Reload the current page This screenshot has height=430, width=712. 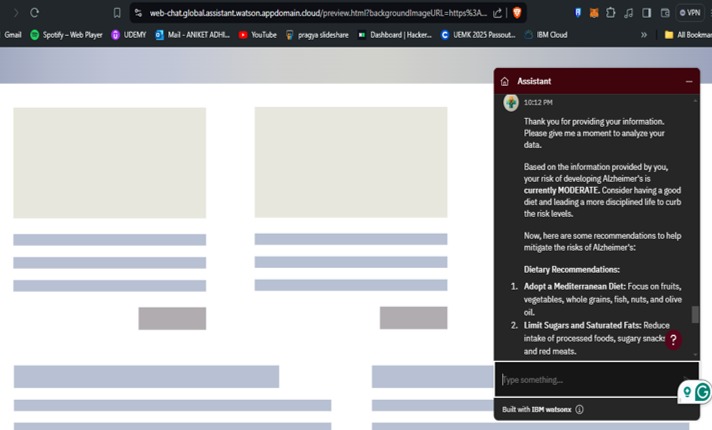35,13
